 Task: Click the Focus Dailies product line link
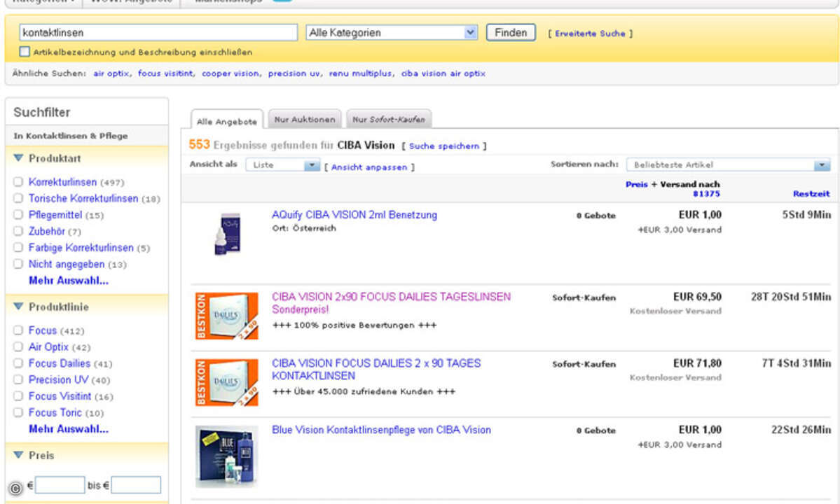(59, 363)
